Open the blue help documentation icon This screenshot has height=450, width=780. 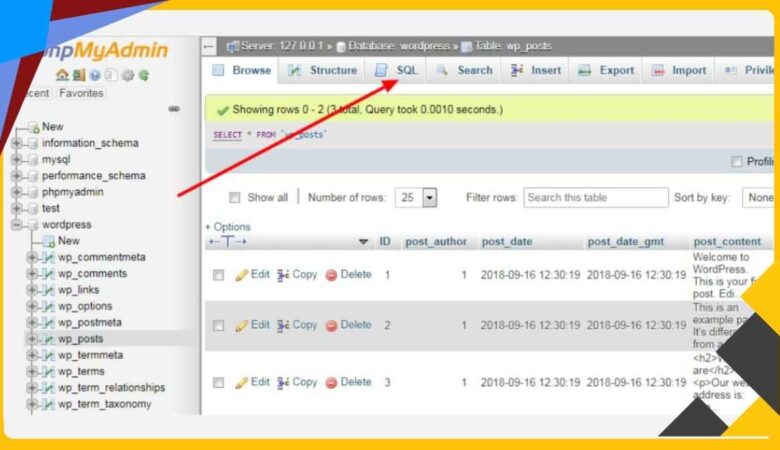point(95,75)
